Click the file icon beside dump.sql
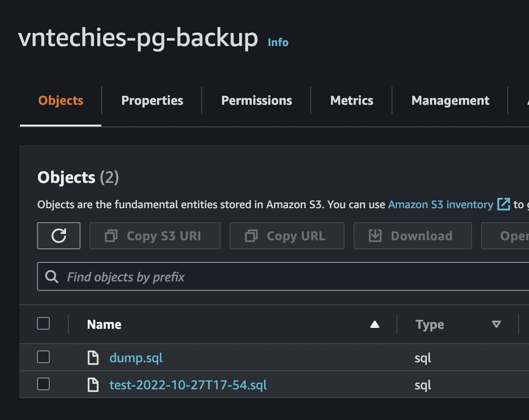The height and width of the screenshot is (420, 529). coord(93,358)
